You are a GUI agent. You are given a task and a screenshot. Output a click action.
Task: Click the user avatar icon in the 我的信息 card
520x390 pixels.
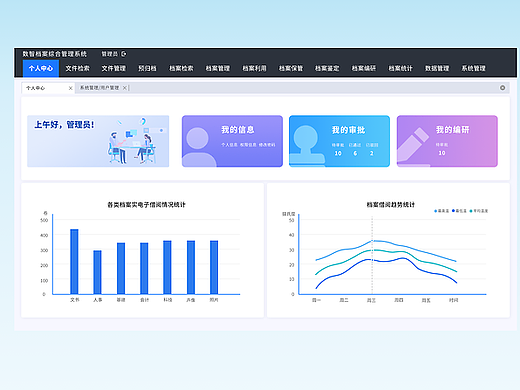coord(199,147)
